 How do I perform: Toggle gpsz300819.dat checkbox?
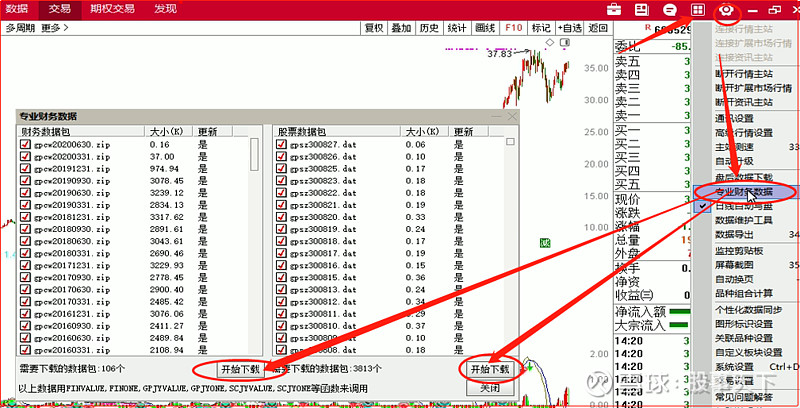281,229
